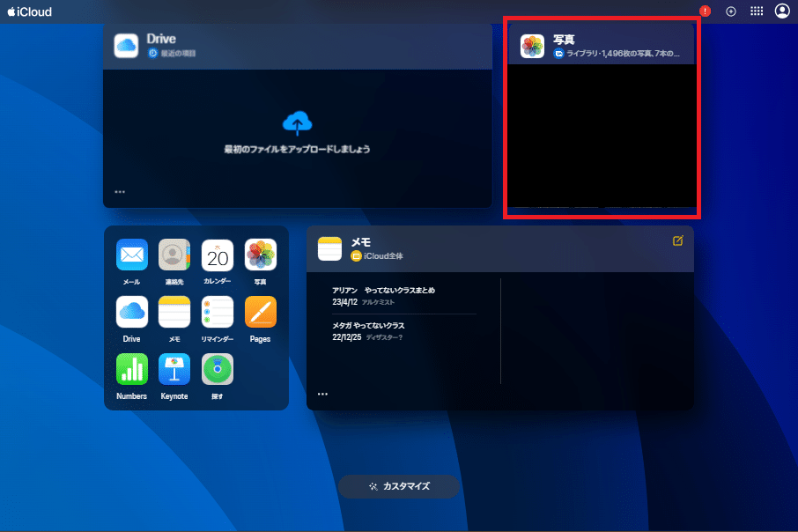Image resolution: width=798 pixels, height=532 pixels.
Task: Click the red alert notification icon
Action: click(x=705, y=11)
